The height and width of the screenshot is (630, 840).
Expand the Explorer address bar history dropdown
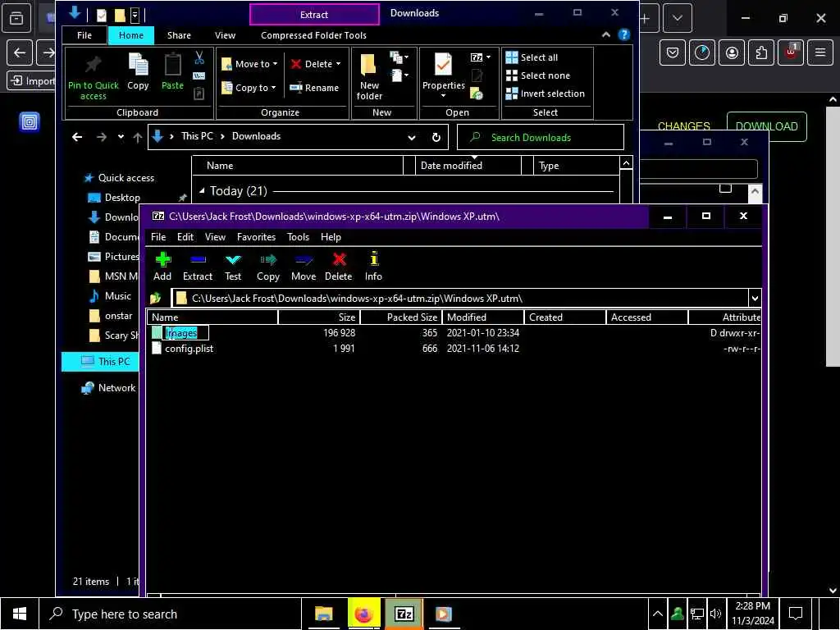412,138
